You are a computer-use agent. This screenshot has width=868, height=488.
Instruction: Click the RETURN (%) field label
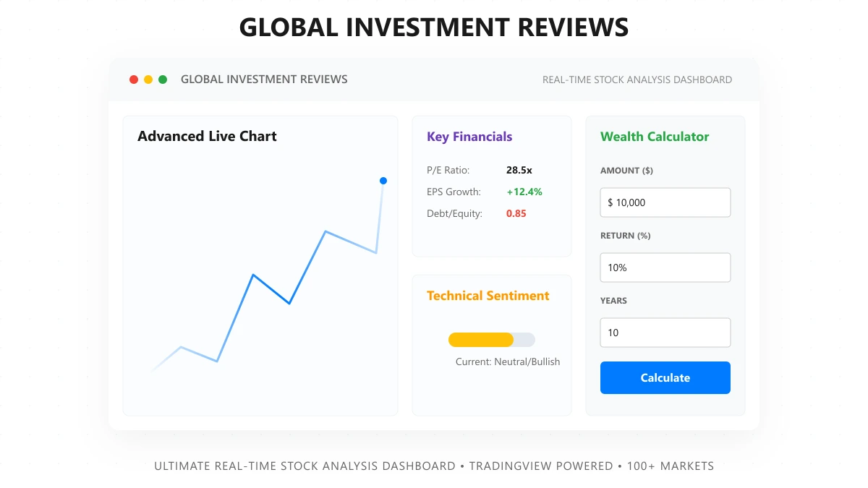[x=626, y=236]
